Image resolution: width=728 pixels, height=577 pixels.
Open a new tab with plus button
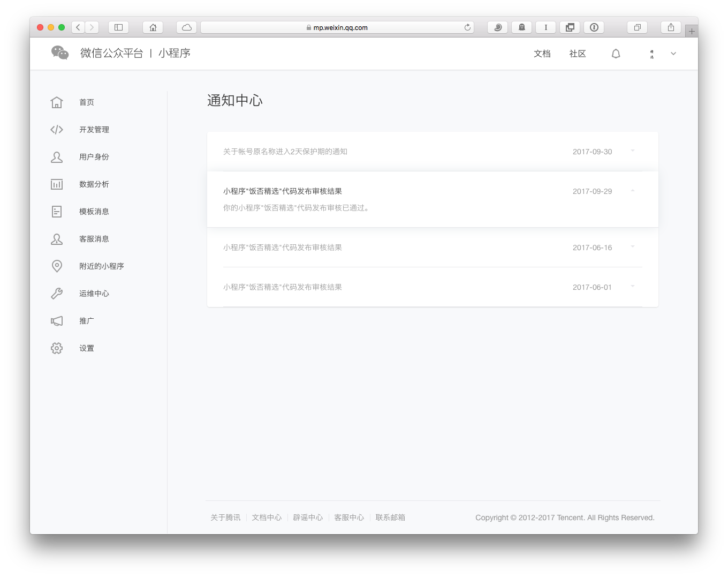692,31
